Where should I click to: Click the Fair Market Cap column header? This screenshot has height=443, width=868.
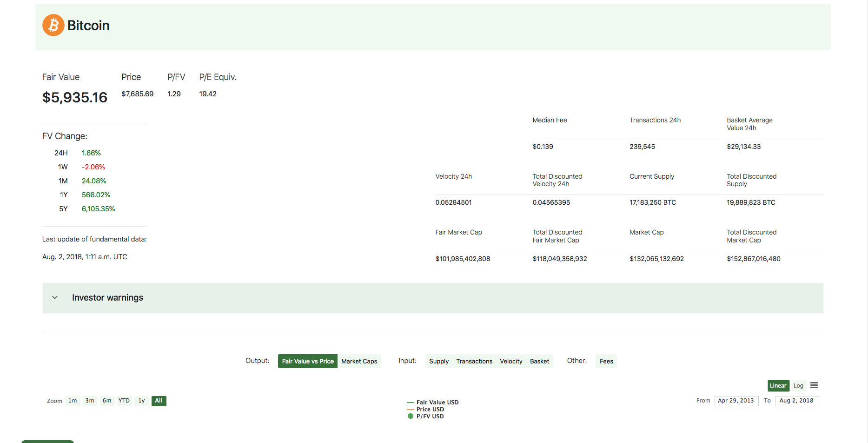(x=459, y=232)
